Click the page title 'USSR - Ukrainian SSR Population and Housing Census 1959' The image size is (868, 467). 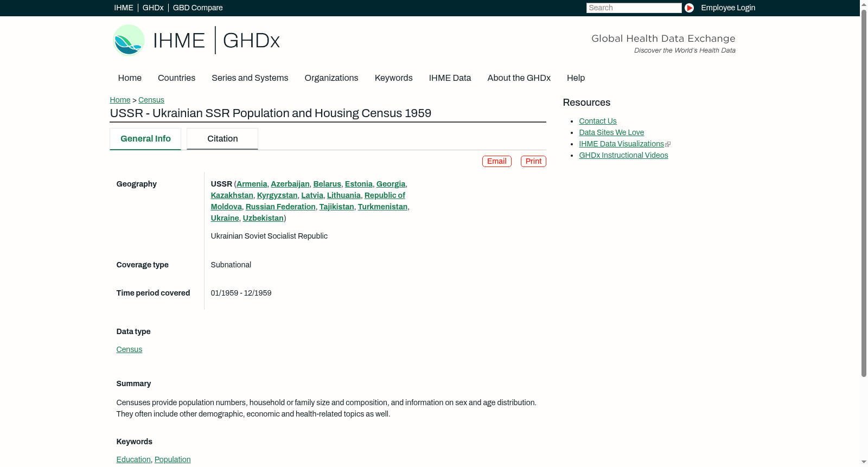pyautogui.click(x=271, y=113)
